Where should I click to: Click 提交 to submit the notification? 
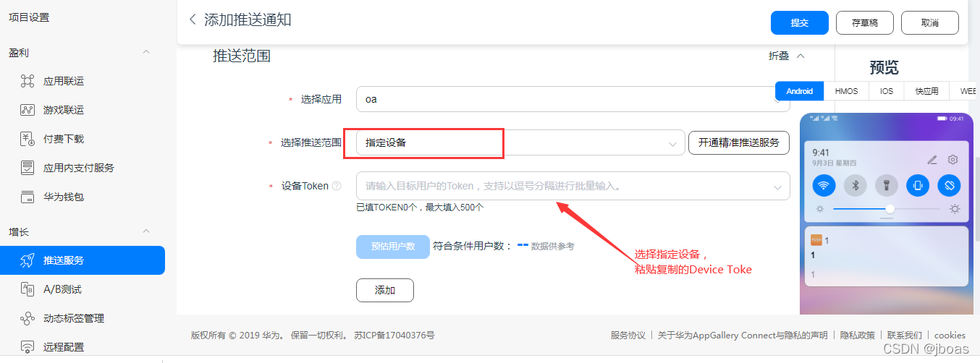point(799,22)
